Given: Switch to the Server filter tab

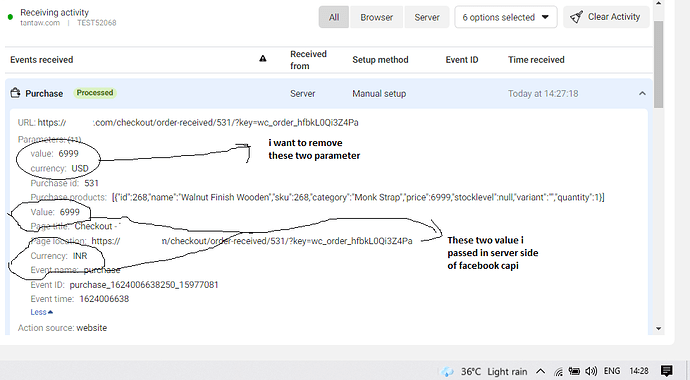Looking at the screenshot, I should [x=427, y=17].
